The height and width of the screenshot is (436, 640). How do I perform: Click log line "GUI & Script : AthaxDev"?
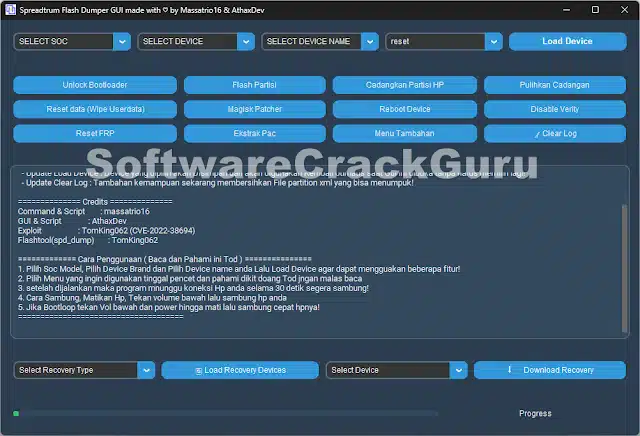coord(72,221)
